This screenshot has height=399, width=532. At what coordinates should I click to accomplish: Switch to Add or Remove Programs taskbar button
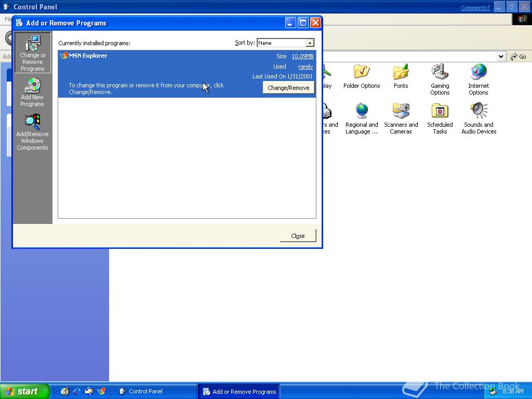coord(240,392)
